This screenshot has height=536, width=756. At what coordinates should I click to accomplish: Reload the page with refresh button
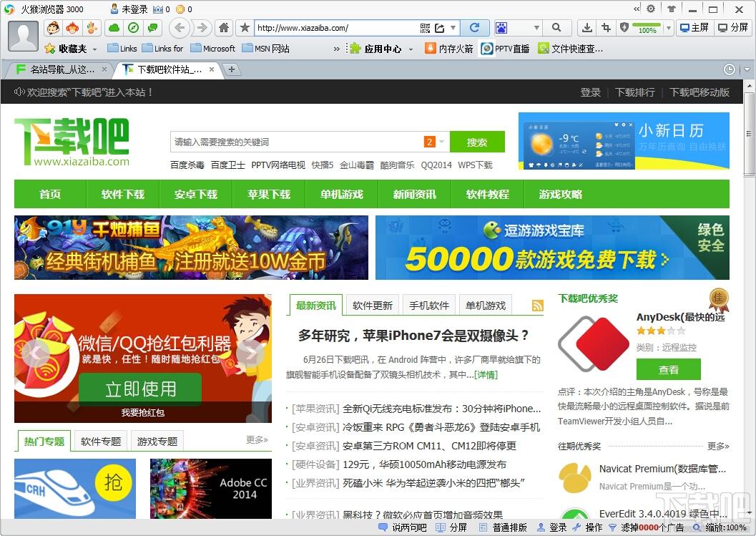[x=474, y=28]
